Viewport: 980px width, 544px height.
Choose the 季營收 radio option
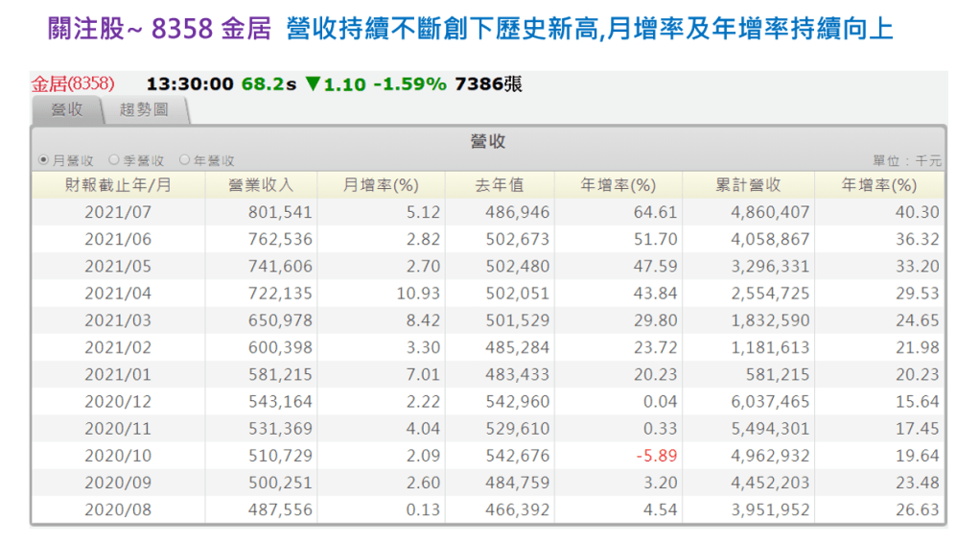(114, 160)
